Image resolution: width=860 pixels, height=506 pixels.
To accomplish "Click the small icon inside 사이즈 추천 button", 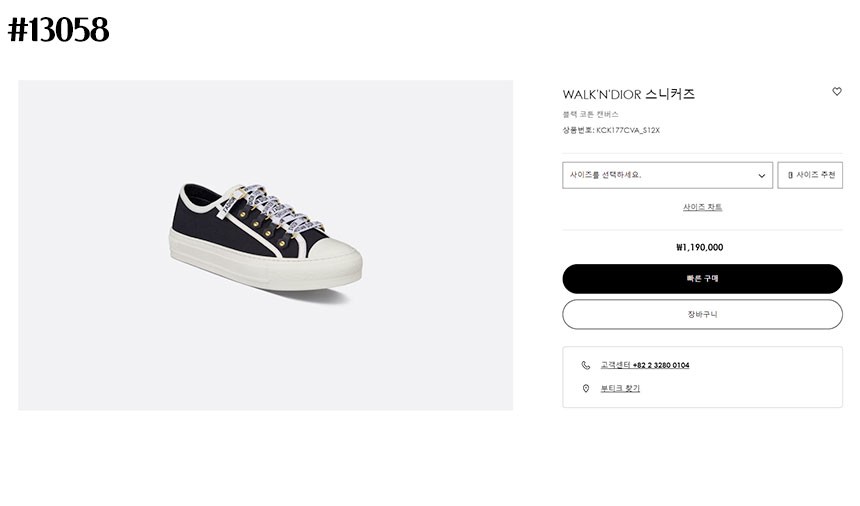I will [791, 175].
